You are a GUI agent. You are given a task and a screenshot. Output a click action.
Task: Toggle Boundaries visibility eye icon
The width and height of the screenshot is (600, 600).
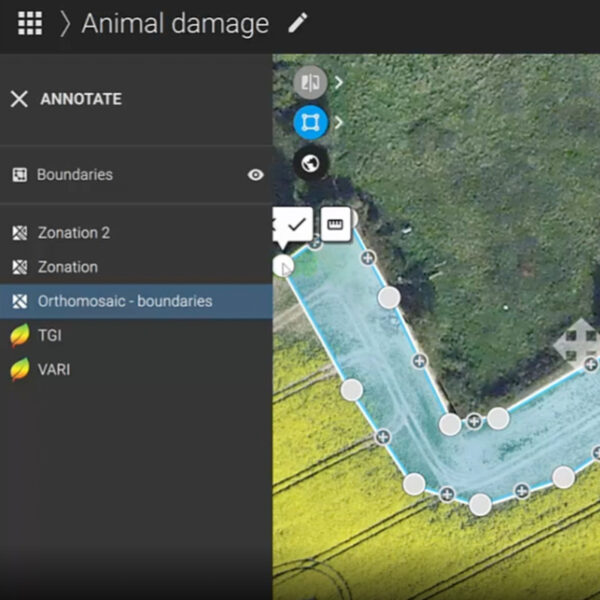point(256,175)
